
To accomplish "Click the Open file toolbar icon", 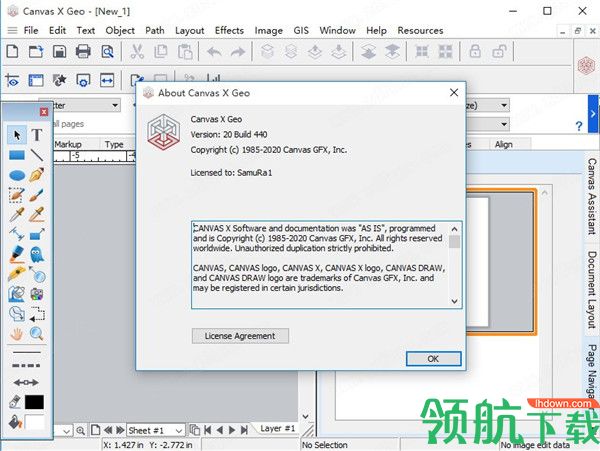I will tap(36, 51).
